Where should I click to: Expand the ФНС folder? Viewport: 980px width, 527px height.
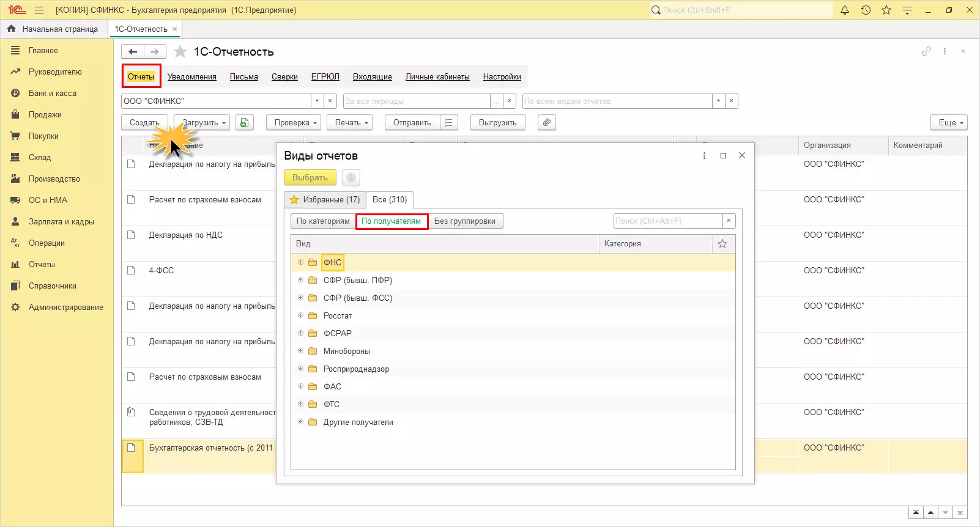pos(300,262)
